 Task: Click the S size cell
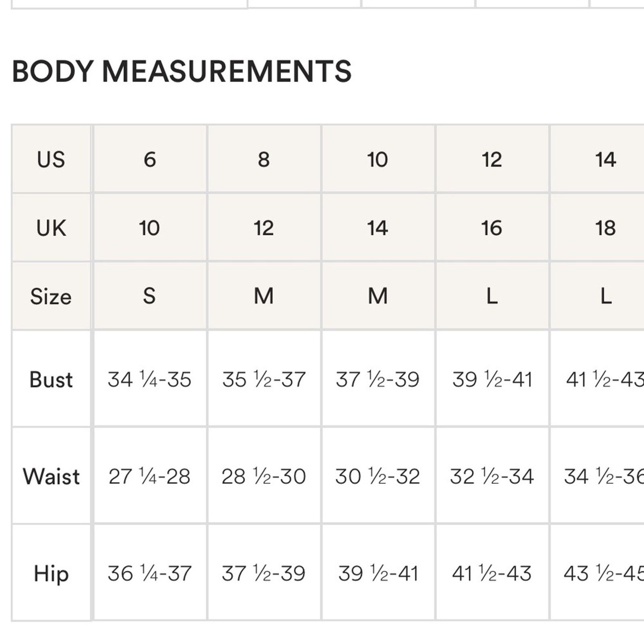pyautogui.click(x=150, y=296)
